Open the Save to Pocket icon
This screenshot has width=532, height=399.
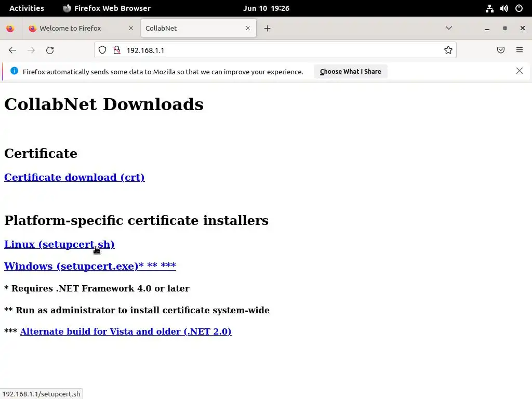point(501,50)
